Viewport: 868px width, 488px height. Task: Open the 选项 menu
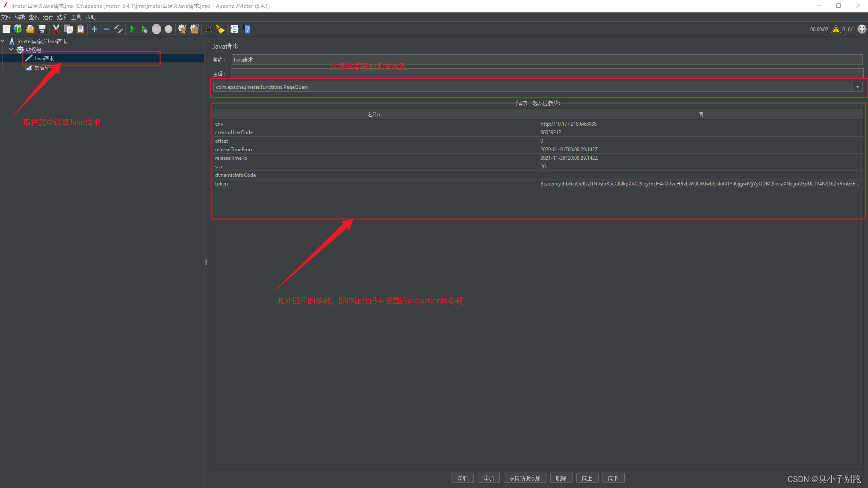(62, 17)
